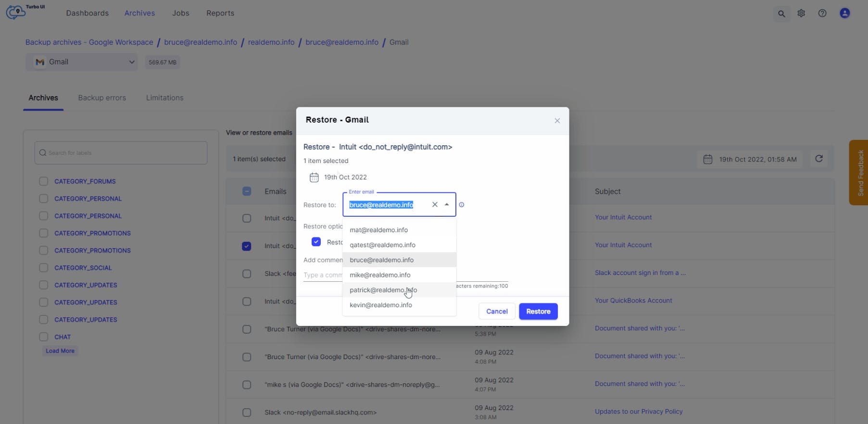Viewport: 868px width, 424px height.
Task: Open the Reports menu
Action: click(x=220, y=13)
